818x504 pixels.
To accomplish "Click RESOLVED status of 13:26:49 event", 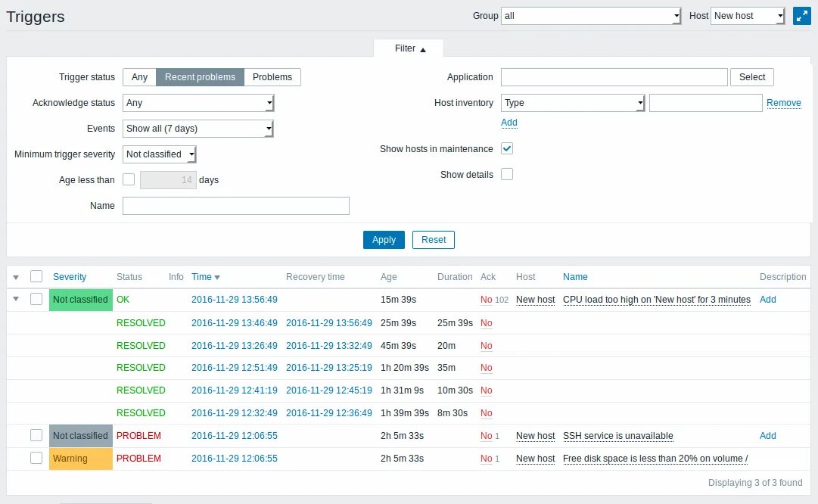I will (141, 346).
